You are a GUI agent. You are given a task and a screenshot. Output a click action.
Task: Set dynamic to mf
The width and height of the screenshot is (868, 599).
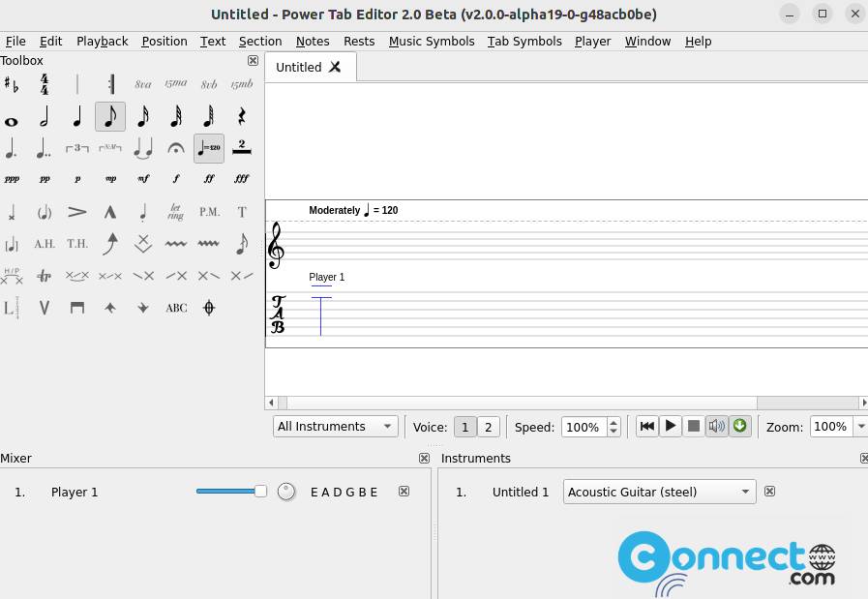143,179
